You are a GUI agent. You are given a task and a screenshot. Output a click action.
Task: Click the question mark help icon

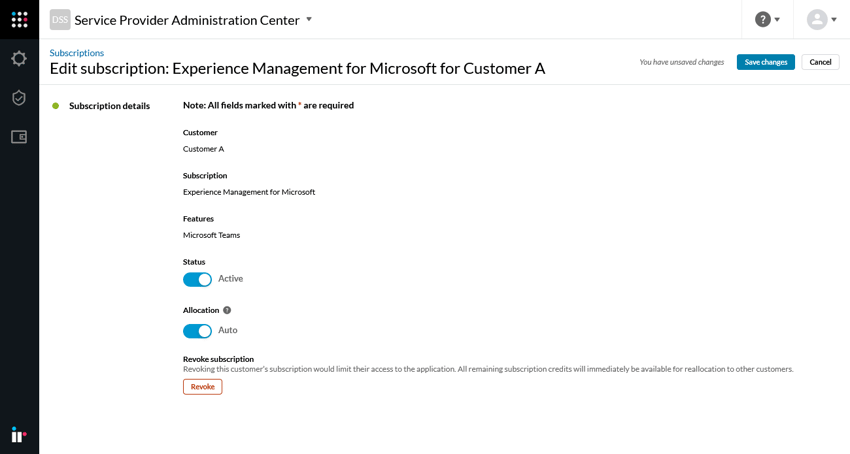click(x=763, y=20)
